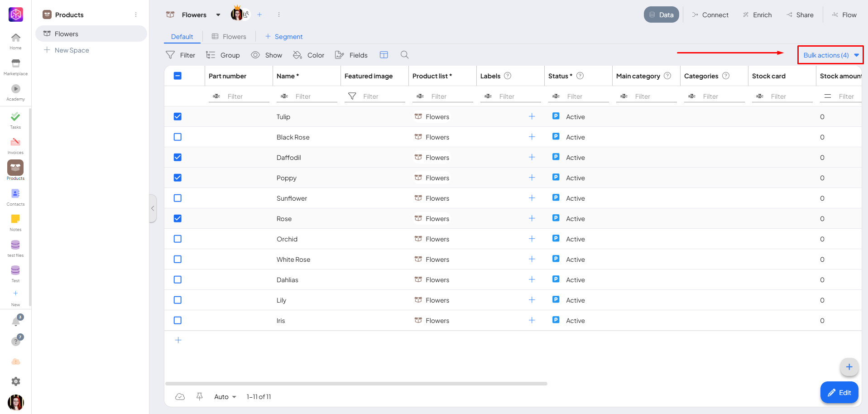Expand the Flowers title dropdown arrow

[x=218, y=15]
